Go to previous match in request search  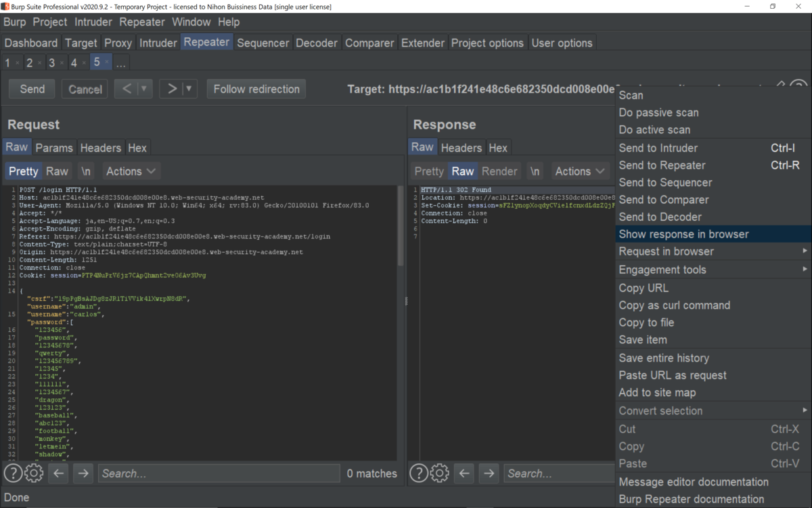pos(58,473)
